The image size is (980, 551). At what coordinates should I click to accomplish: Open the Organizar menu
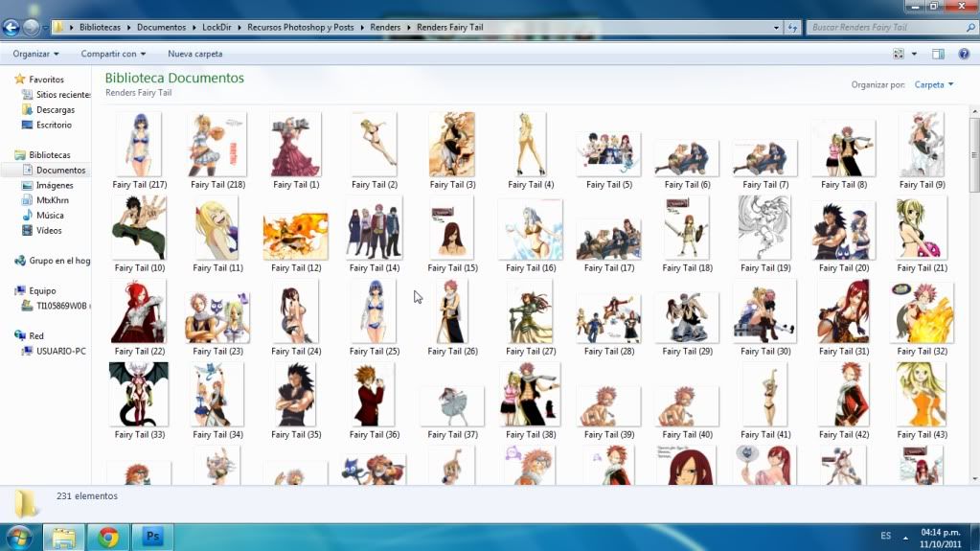(35, 55)
